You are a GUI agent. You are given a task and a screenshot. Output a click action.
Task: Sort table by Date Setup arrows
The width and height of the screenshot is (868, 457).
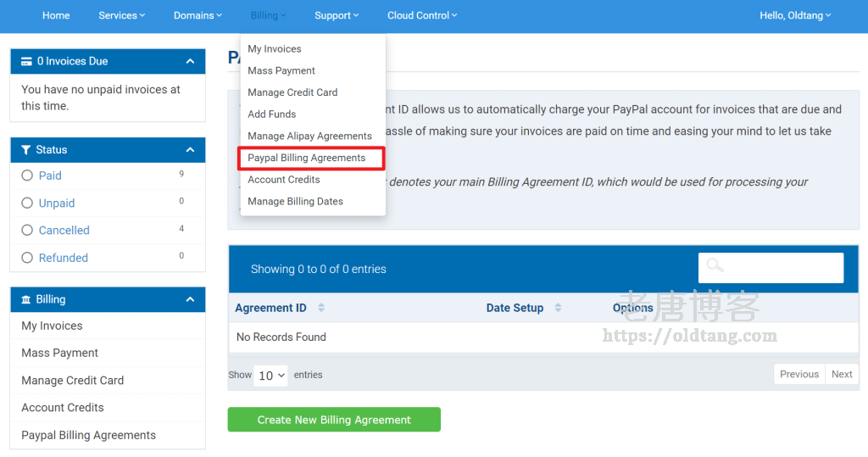tap(558, 308)
